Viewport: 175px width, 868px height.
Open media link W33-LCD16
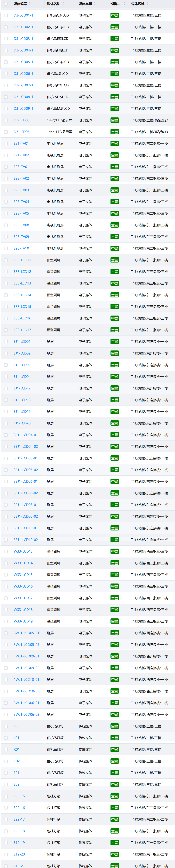click(23, 587)
